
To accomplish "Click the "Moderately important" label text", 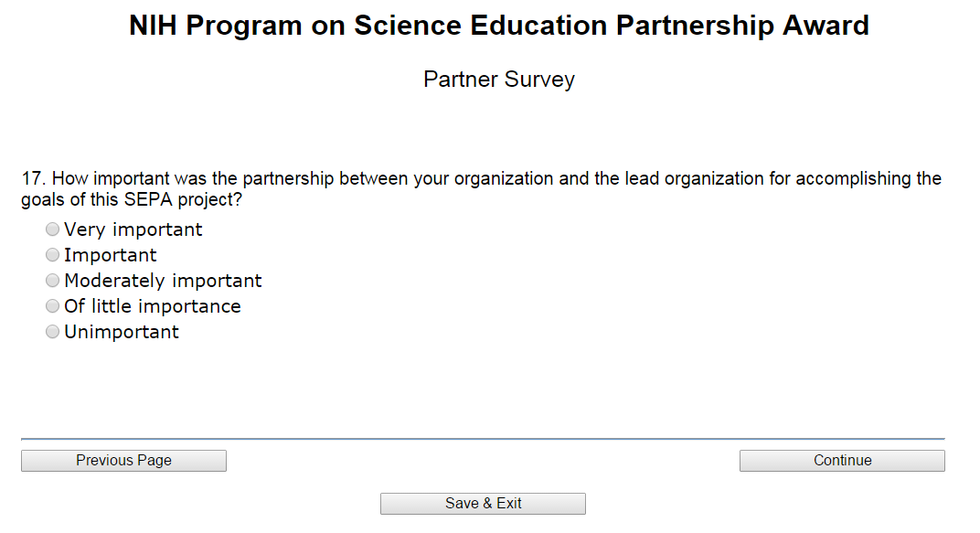I will (163, 281).
